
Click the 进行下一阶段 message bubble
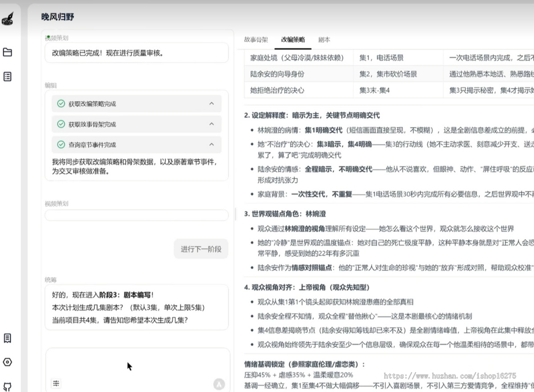pos(201,249)
